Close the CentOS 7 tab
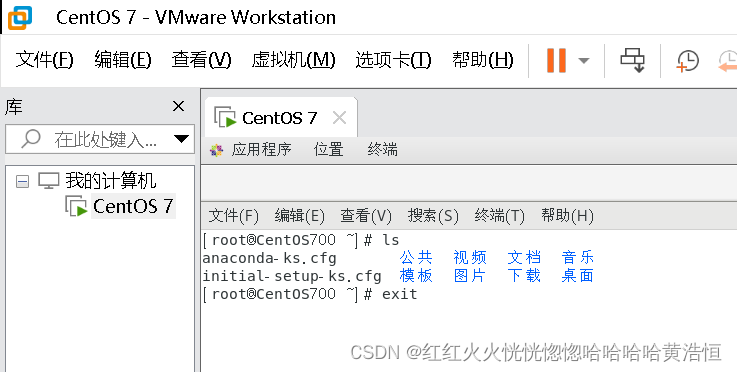Viewport: 737px width, 372px height. coord(339,118)
